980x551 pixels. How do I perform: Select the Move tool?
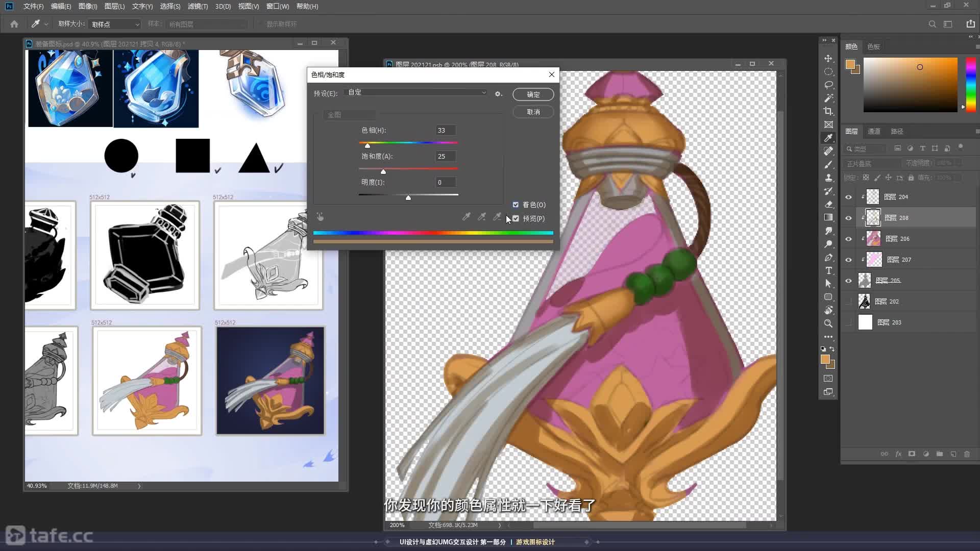[828, 59]
